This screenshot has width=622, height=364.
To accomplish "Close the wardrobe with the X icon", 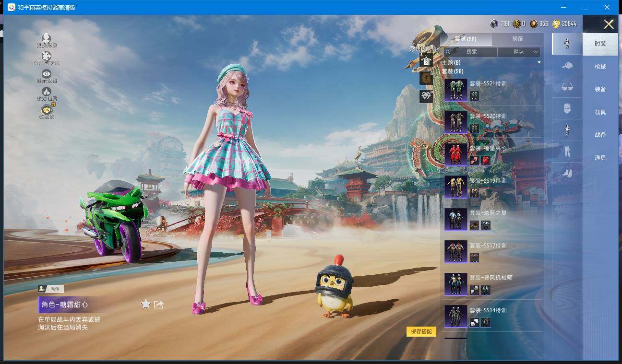I will pyautogui.click(x=609, y=24).
